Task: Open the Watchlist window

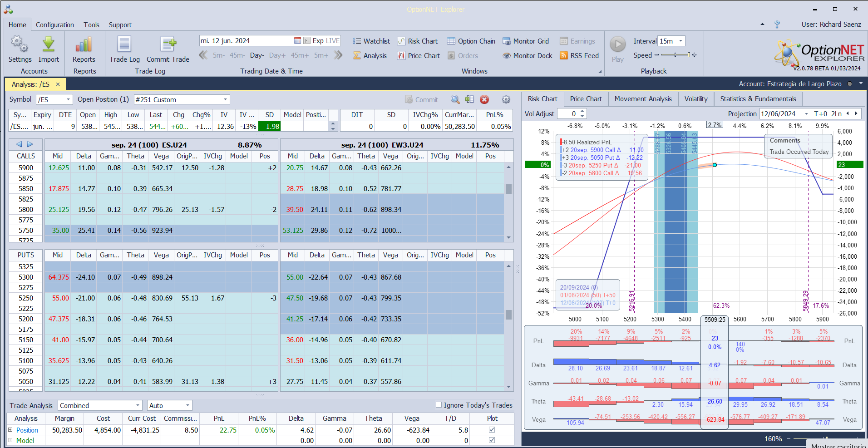Action: tap(371, 41)
